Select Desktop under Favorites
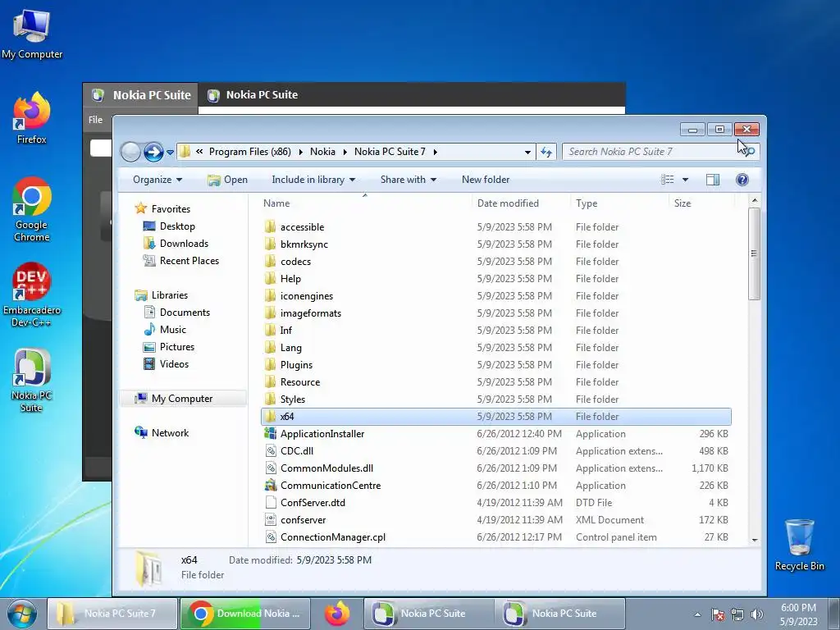The width and height of the screenshot is (840, 630). (169, 226)
